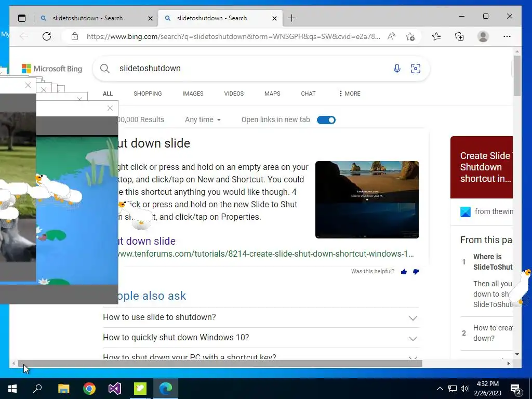Open the notification center icon
The width and height of the screenshot is (532, 399).
tap(516, 389)
